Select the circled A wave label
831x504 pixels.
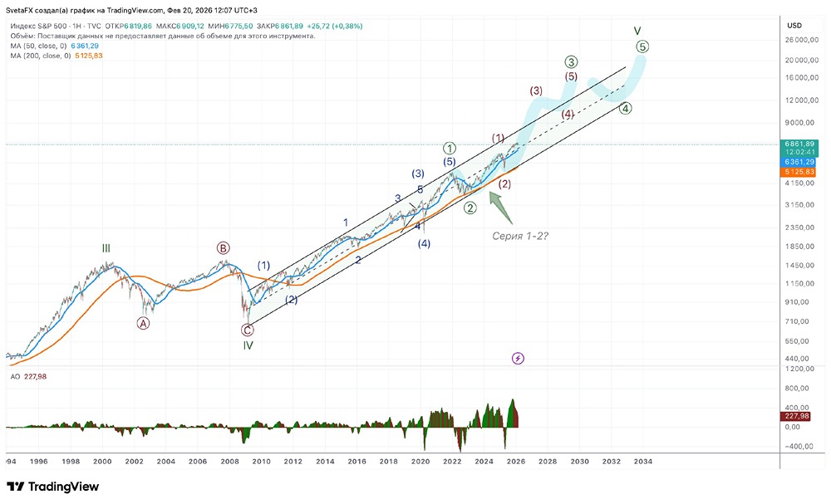[143, 323]
